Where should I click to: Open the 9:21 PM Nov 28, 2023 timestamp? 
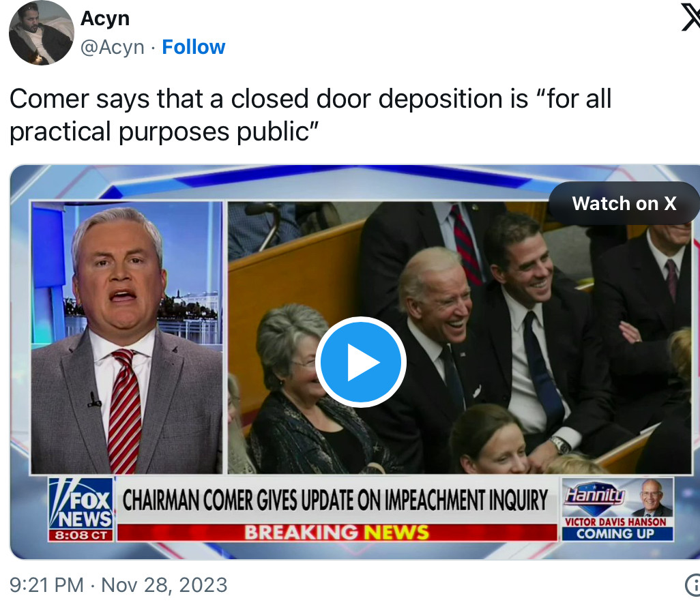tap(118, 585)
